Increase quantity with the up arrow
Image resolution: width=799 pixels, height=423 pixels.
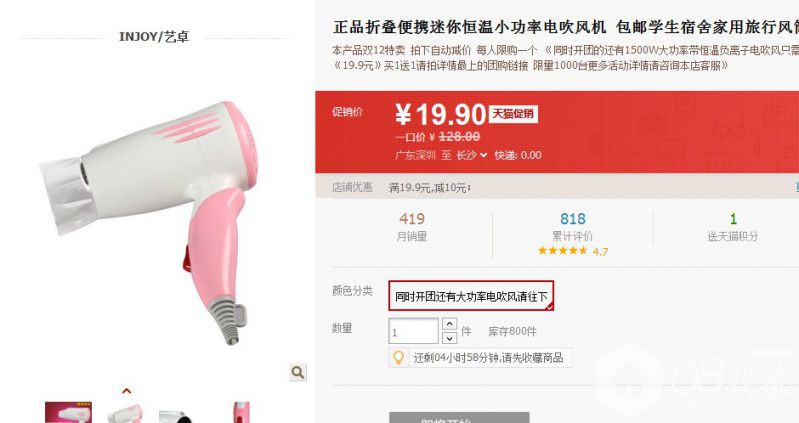[449, 324]
